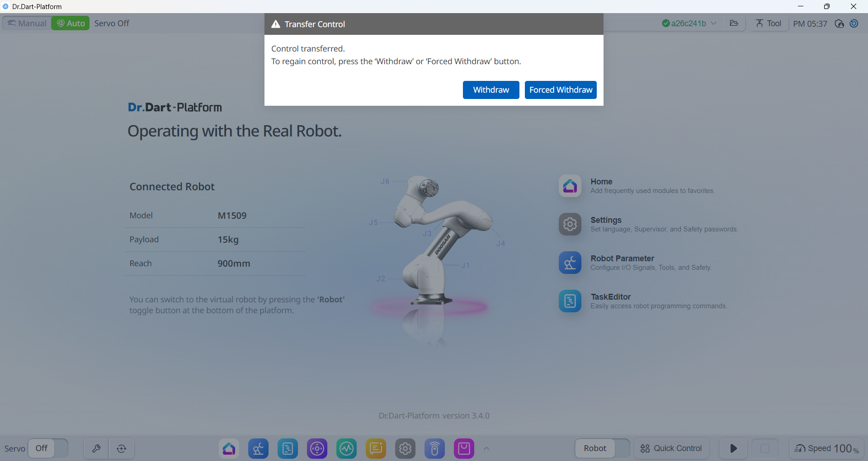Toggle the Robot real/virtual switch
This screenshot has width=868, height=461.
pos(602,448)
